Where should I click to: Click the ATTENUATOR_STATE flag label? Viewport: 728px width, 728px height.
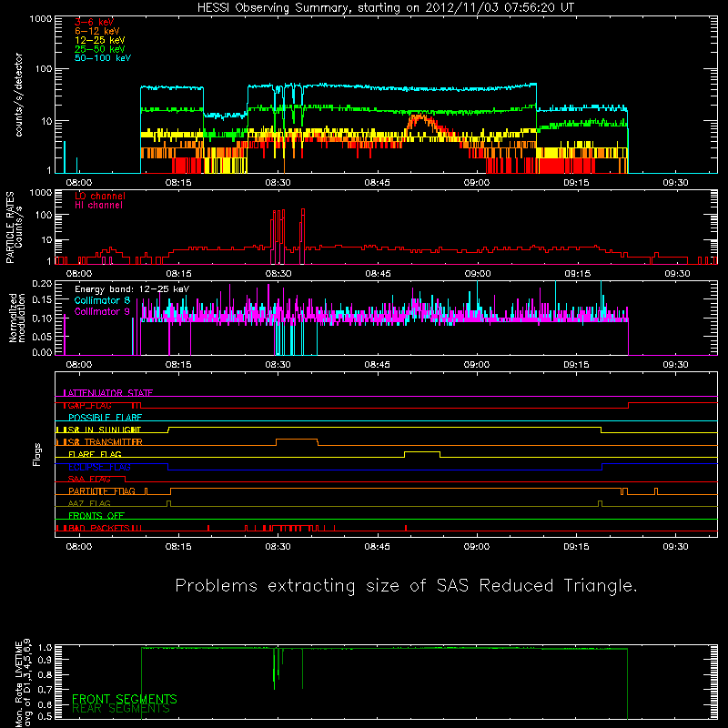click(x=108, y=393)
